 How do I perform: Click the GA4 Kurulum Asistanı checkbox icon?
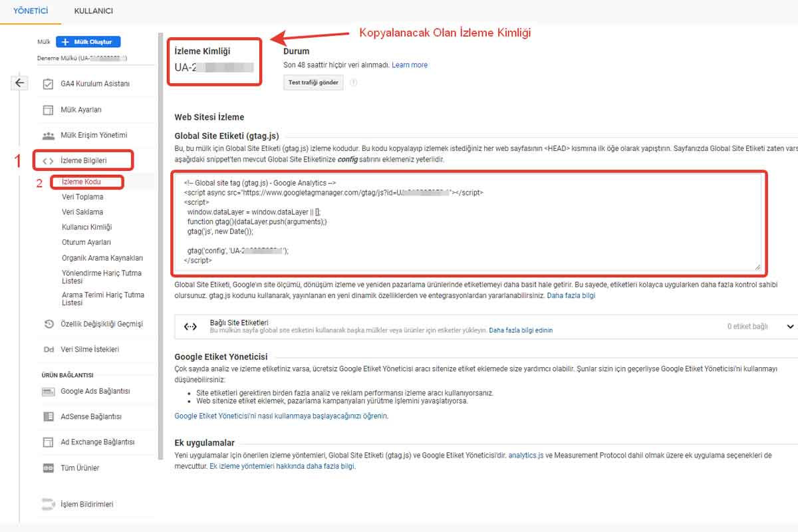[x=48, y=84]
